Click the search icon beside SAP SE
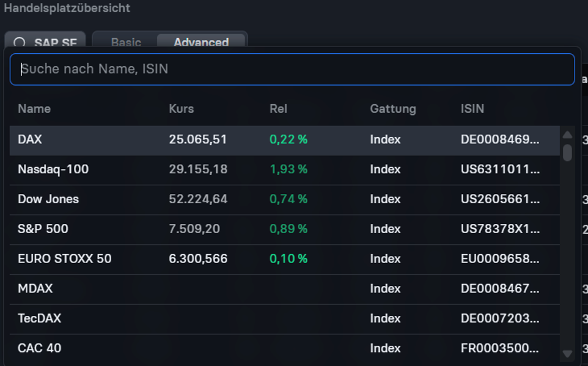 20,42
